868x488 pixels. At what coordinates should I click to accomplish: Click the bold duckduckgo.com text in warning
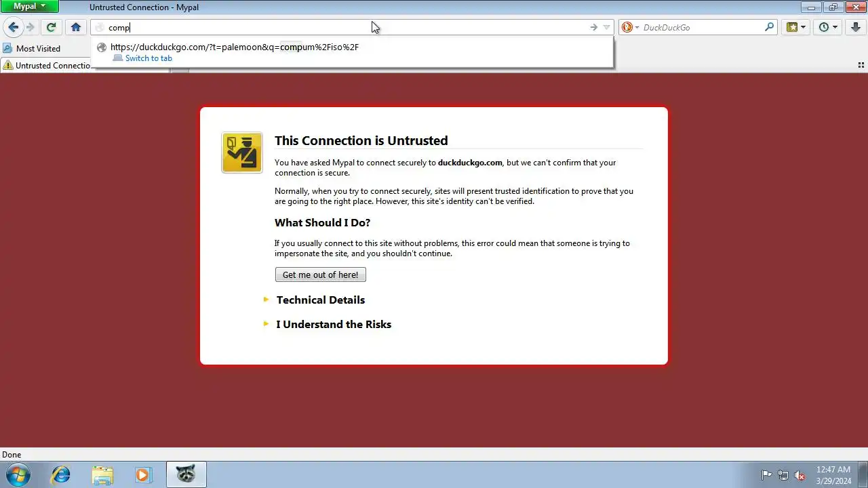(x=470, y=163)
